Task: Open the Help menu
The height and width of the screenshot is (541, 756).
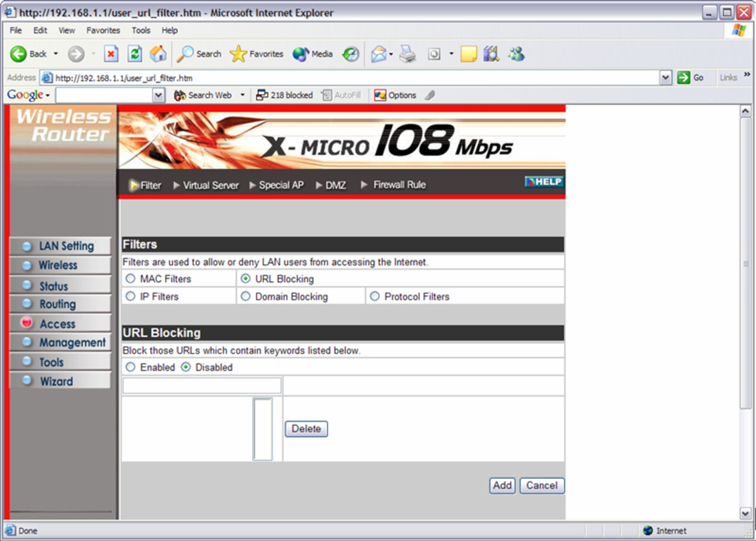Action: (x=170, y=30)
